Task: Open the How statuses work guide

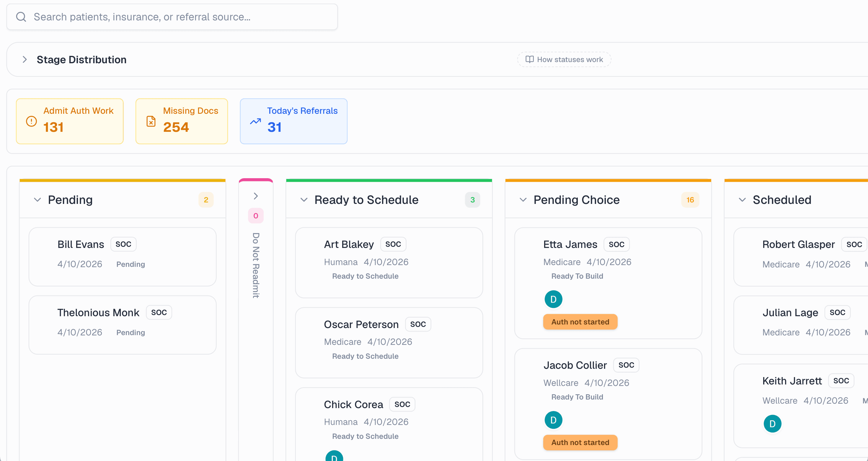Action: coord(564,59)
